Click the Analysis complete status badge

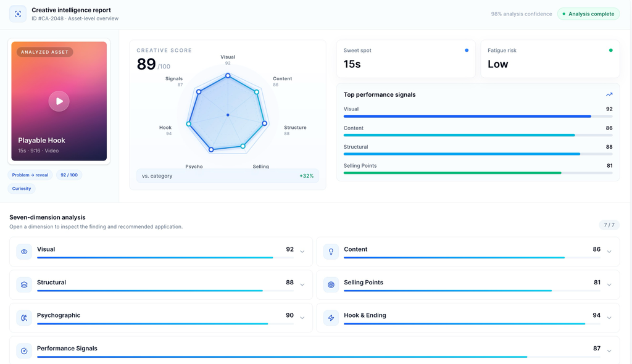(588, 14)
